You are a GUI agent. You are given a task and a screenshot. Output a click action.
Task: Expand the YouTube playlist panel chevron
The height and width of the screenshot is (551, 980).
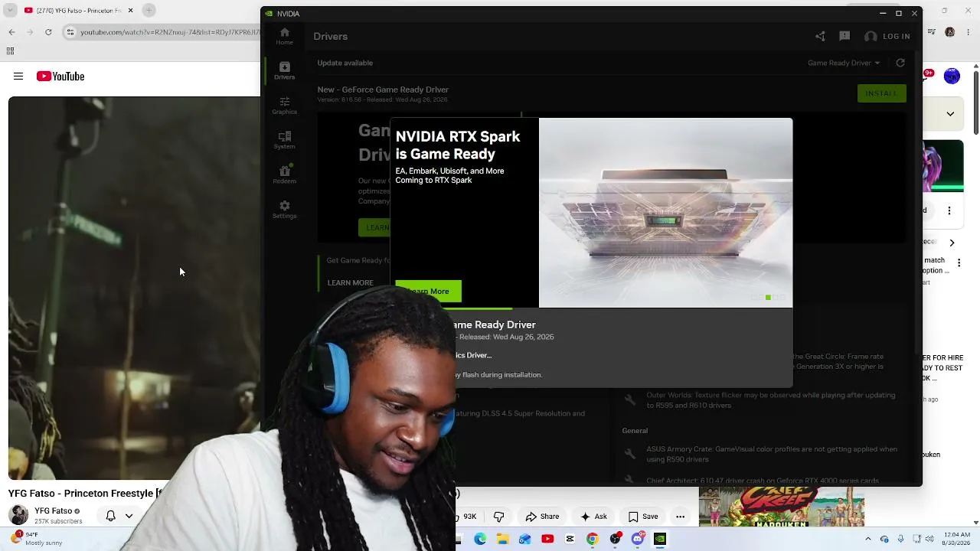coord(950,114)
